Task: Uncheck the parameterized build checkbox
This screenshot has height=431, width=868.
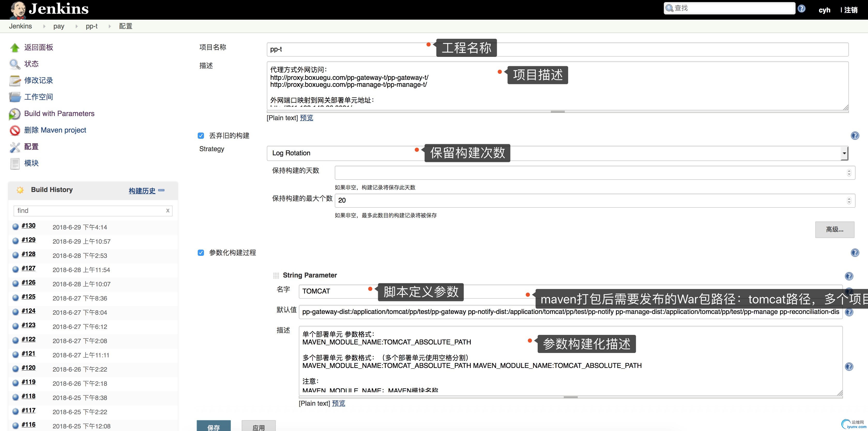Action: 201,253
